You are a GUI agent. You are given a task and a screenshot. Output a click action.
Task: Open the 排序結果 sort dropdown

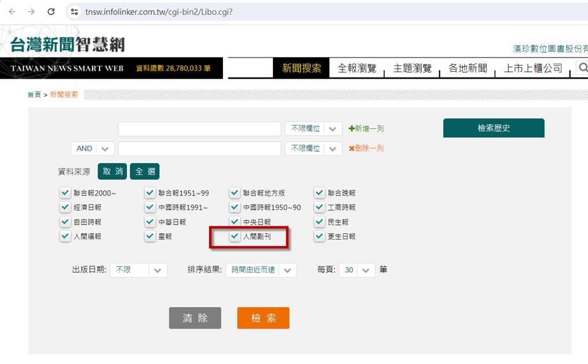[x=262, y=270]
